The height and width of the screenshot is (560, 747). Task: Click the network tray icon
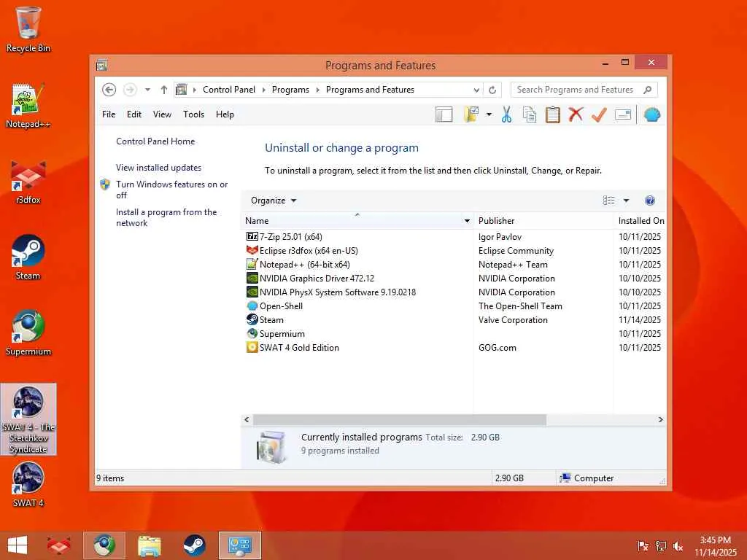[661, 546]
